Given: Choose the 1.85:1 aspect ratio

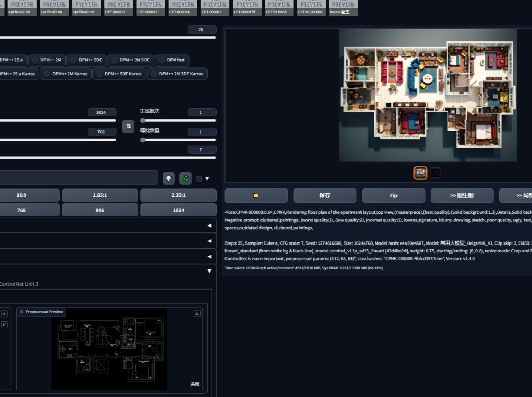Looking at the screenshot, I should [100, 195].
